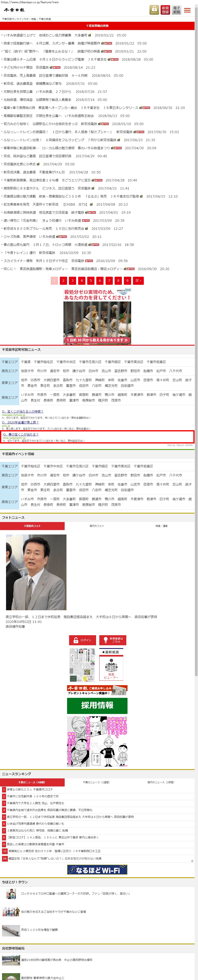Open the hamburger menu icon
Viewport: 198px width, 980px height.
pyautogui.click(x=187, y=10)
